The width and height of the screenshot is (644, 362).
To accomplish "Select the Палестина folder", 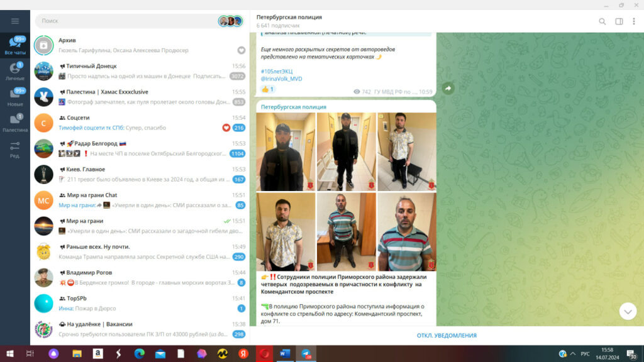I will click(x=15, y=123).
